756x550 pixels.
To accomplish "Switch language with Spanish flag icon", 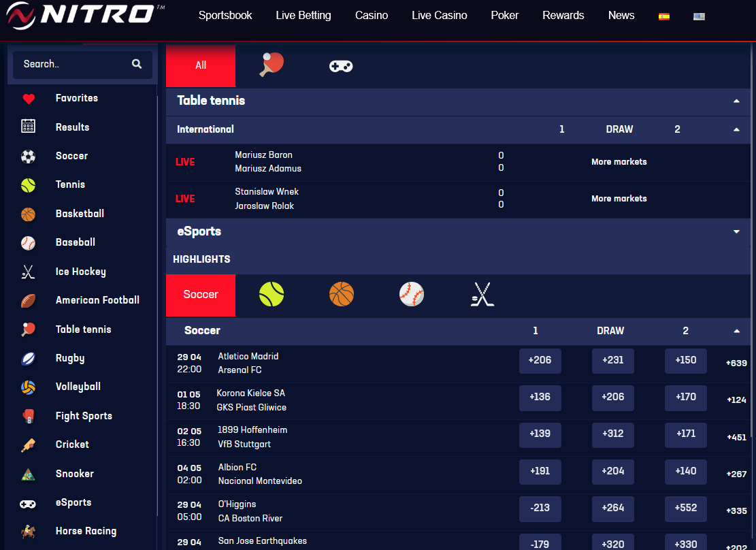I will (x=664, y=16).
